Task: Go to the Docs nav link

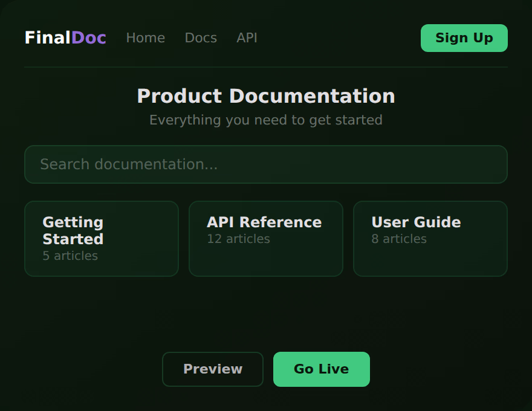Action: (x=201, y=38)
